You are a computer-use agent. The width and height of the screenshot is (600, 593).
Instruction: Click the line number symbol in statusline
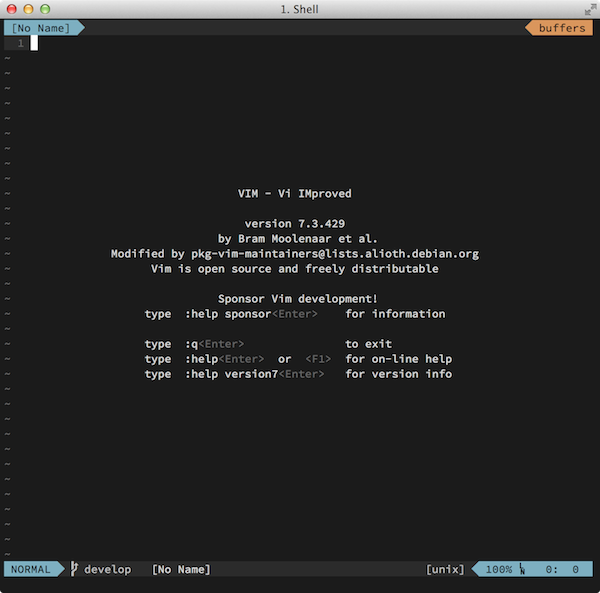pyautogui.click(x=522, y=569)
